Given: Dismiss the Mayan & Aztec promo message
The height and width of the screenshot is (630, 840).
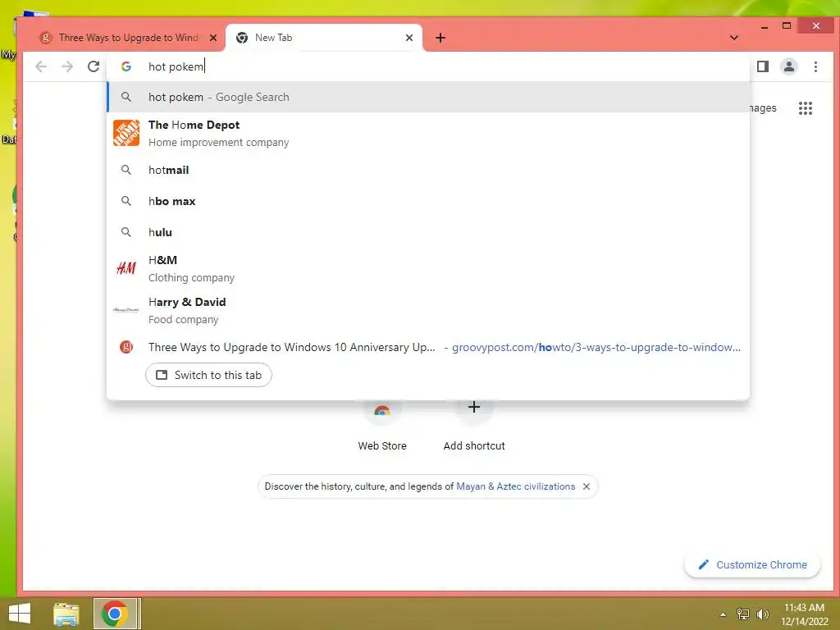Looking at the screenshot, I should (x=587, y=486).
